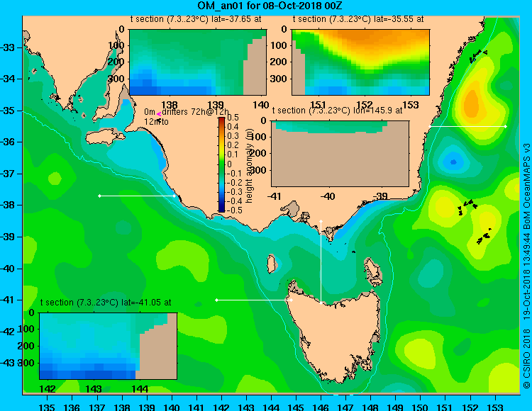Screen dimensions: 532x411
Task: Click the white diamond at the western end of the -41.05 transect
Action: tap(216, 300)
